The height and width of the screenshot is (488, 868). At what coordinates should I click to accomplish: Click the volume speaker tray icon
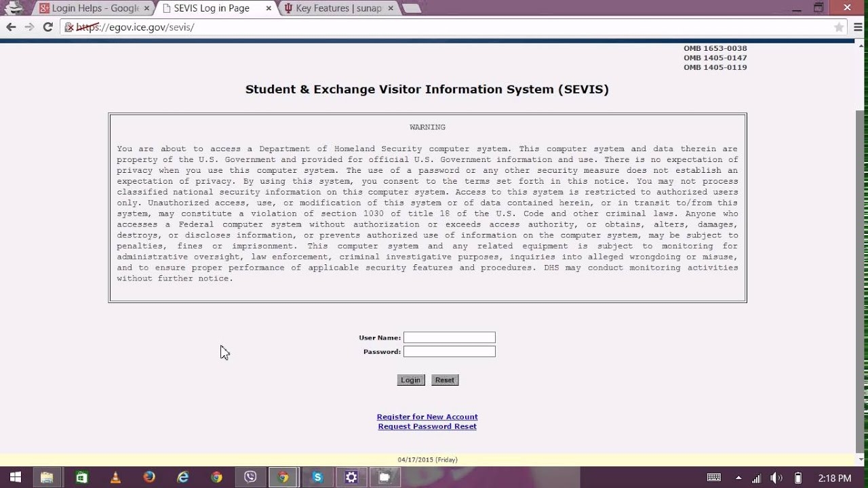pos(776,478)
